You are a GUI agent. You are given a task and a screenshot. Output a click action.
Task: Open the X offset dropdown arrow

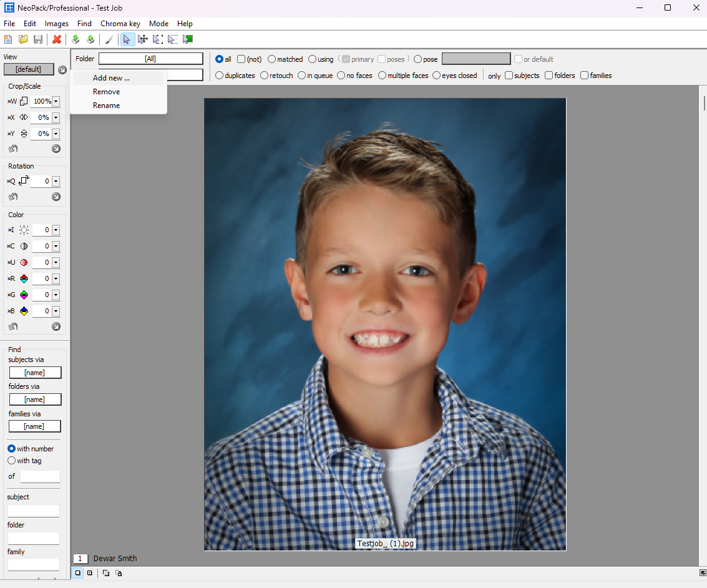coord(56,118)
